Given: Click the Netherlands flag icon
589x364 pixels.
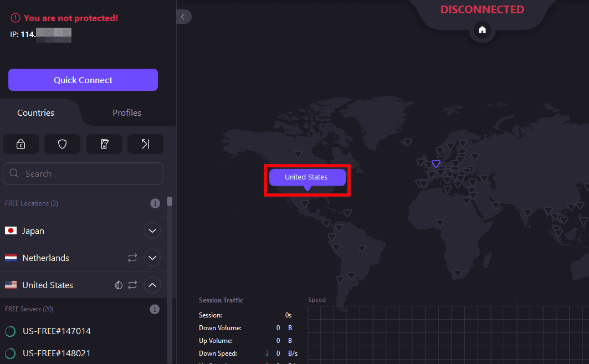Looking at the screenshot, I should (x=11, y=258).
